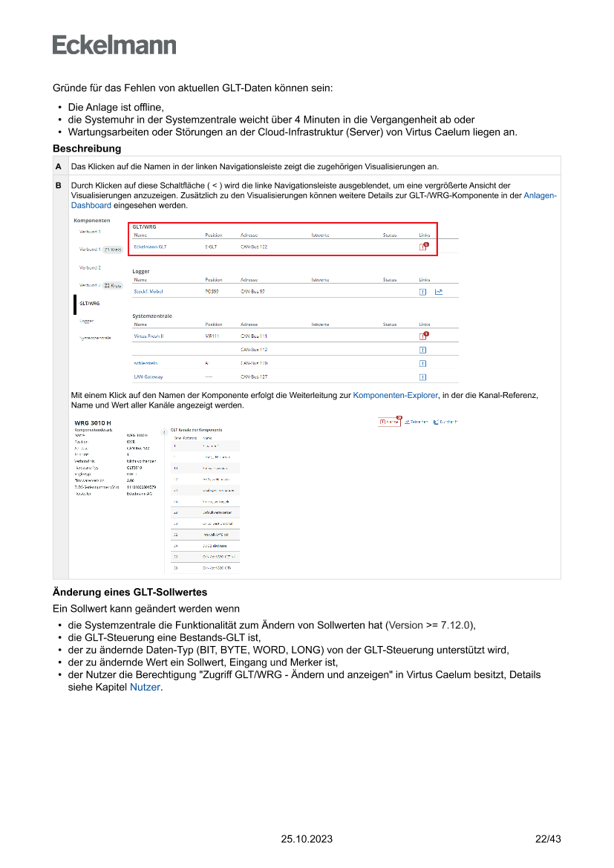The image size is (614, 868).
Task: Click the red-outlined Alarme button
Action: point(389,422)
